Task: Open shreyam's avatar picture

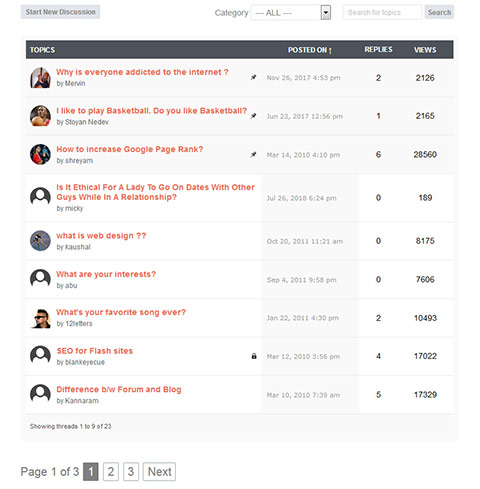Action: point(40,154)
